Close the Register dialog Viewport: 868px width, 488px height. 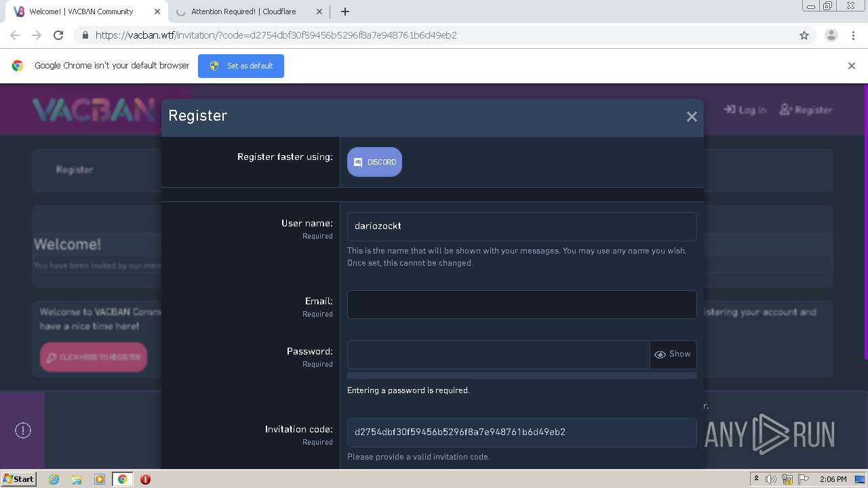tap(692, 117)
